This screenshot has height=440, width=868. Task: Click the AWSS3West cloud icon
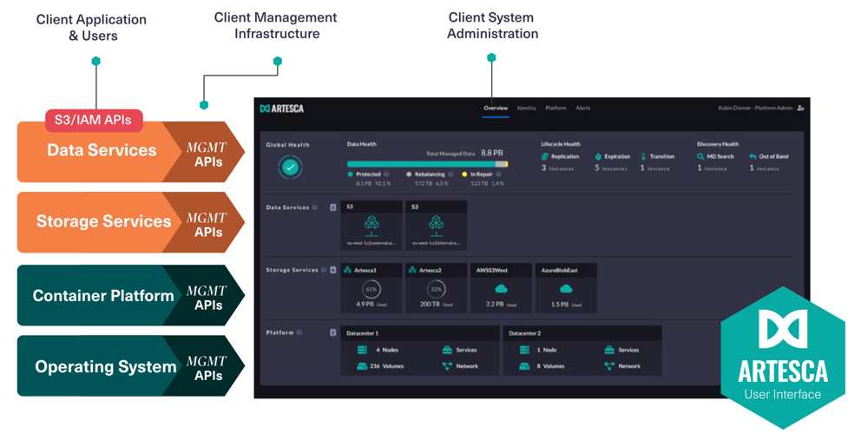coord(501,288)
